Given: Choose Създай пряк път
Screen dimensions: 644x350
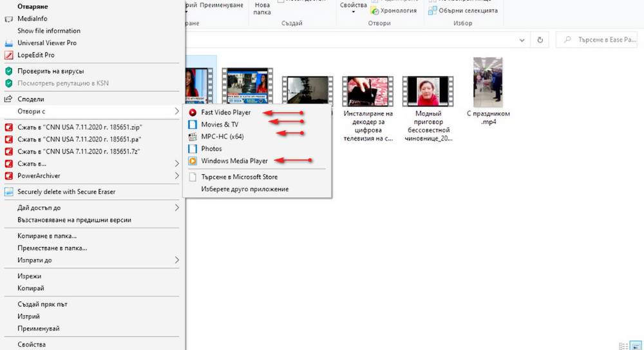Looking at the screenshot, I should click(x=43, y=304).
